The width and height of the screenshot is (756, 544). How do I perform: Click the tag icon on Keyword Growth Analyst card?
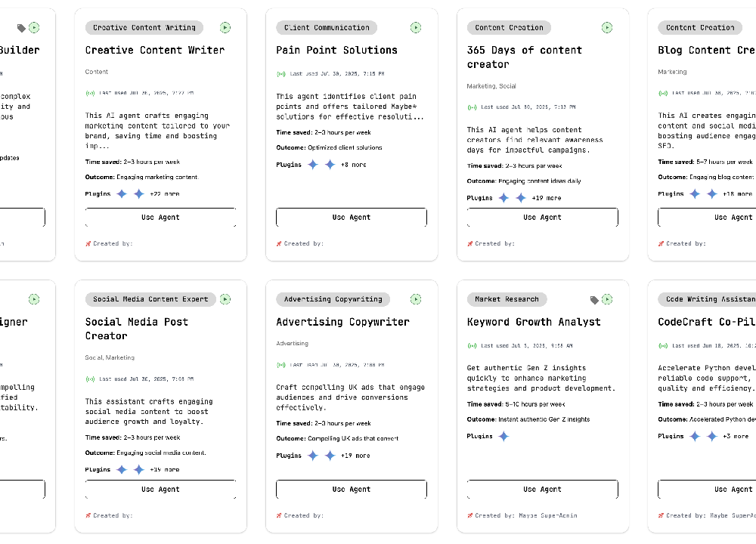point(594,300)
